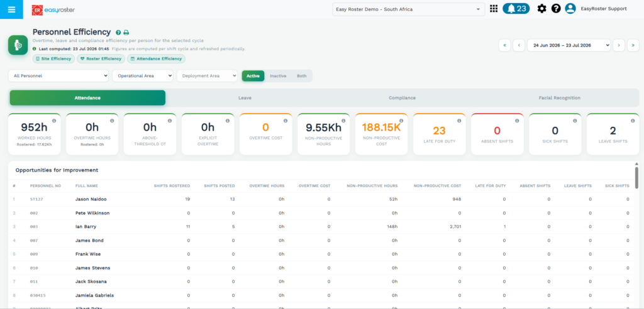Jump to first cycle with double-left arrow
The height and width of the screenshot is (309, 644).
[x=504, y=45]
